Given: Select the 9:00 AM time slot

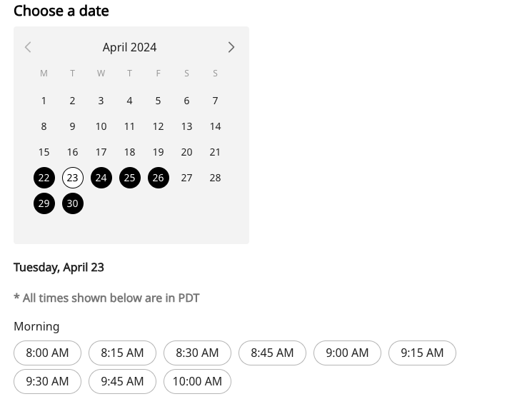Looking at the screenshot, I should [347, 353].
